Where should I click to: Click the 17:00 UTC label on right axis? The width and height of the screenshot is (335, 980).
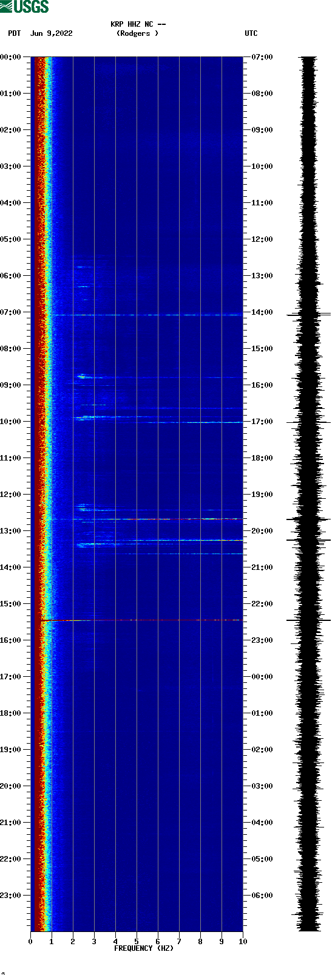262,422
